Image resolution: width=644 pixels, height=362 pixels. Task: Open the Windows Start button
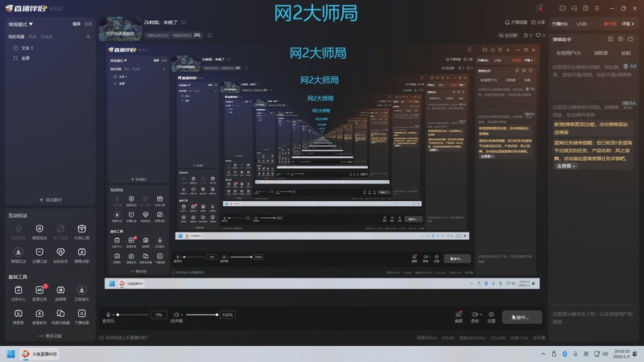point(11,354)
